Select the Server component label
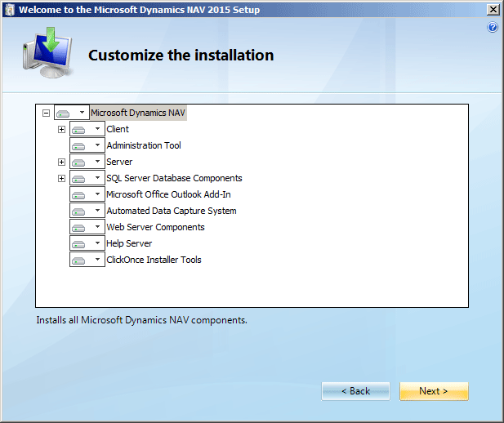Viewport: 504px width, 423px height. coord(119,162)
